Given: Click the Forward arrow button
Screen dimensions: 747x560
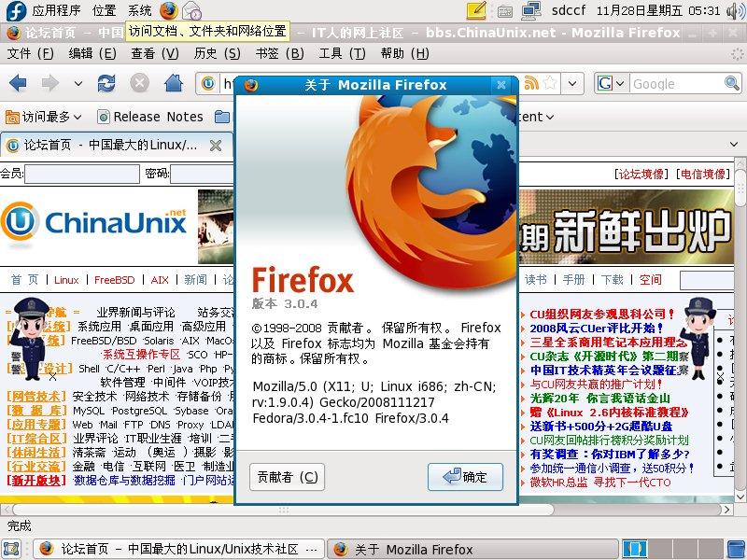Looking at the screenshot, I should coord(50,83).
